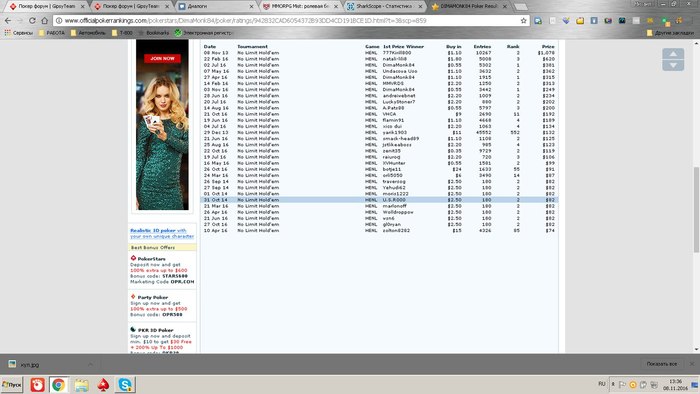The image size is (700, 394).
Task: Click winner name Undacova Uso
Action: pyautogui.click(x=400, y=71)
